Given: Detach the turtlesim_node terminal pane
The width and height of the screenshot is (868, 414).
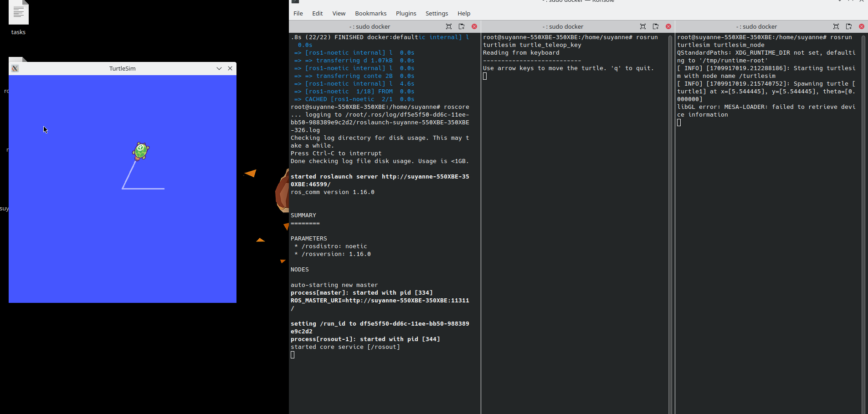Looking at the screenshot, I should [849, 26].
